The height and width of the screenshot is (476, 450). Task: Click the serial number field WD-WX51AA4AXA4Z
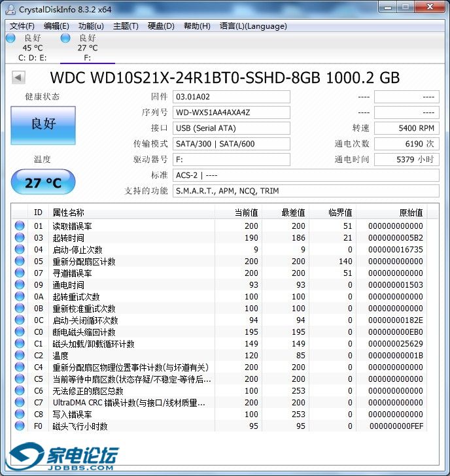pyautogui.click(x=232, y=112)
